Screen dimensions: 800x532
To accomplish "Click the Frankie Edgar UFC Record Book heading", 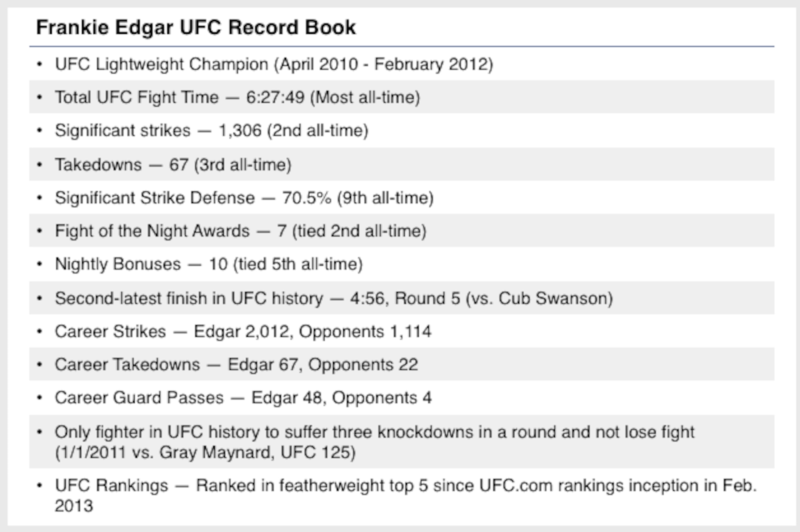I will pyautogui.click(x=196, y=27).
